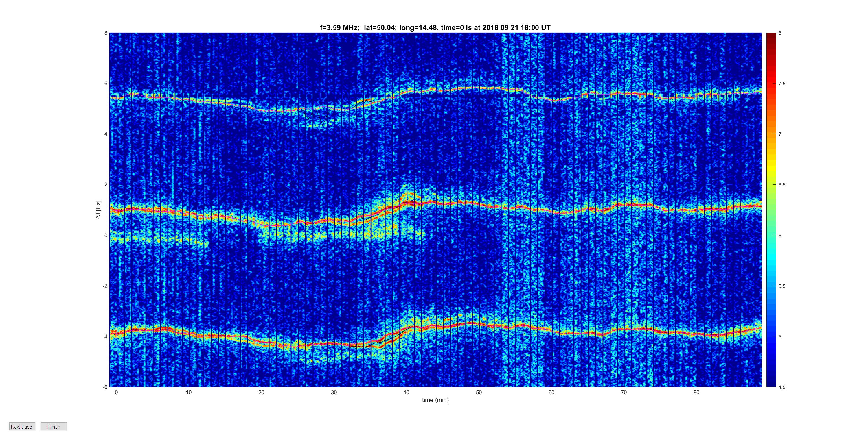Click the x-axis tick label 80
This screenshot has width=868, height=435.
tap(696, 392)
